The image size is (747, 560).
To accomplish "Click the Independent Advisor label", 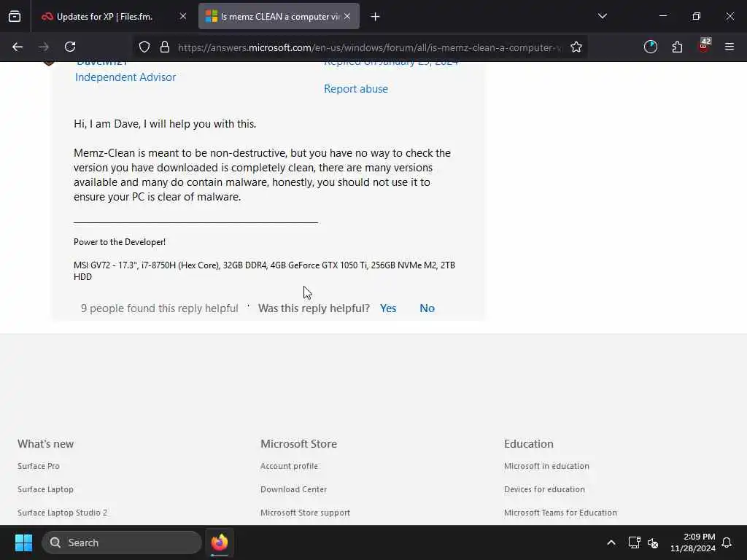I will [125, 77].
